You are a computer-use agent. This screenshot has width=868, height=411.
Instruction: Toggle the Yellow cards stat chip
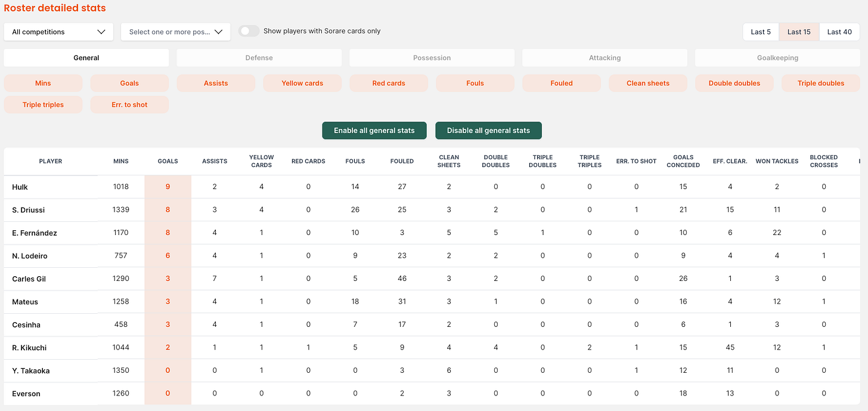tap(302, 83)
